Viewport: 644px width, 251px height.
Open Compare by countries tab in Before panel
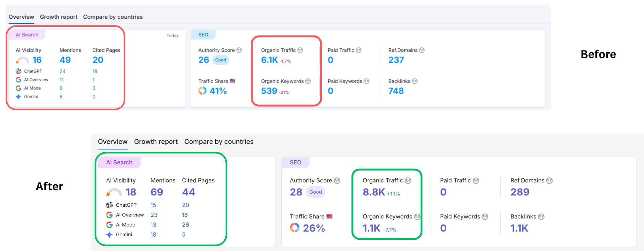coord(113,17)
